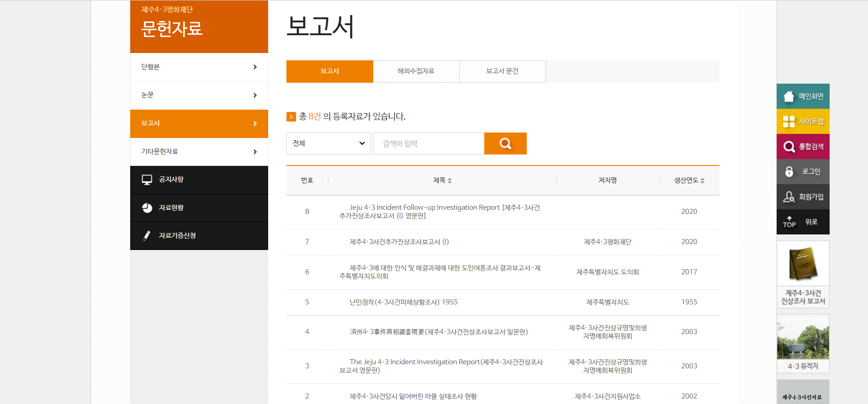This screenshot has height=404, width=868.
Task: Open the 사이트맵 grid icon
Action: pyautogui.click(x=789, y=122)
